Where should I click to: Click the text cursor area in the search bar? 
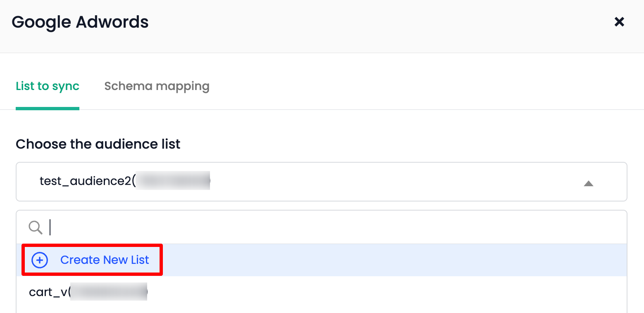tap(50, 227)
